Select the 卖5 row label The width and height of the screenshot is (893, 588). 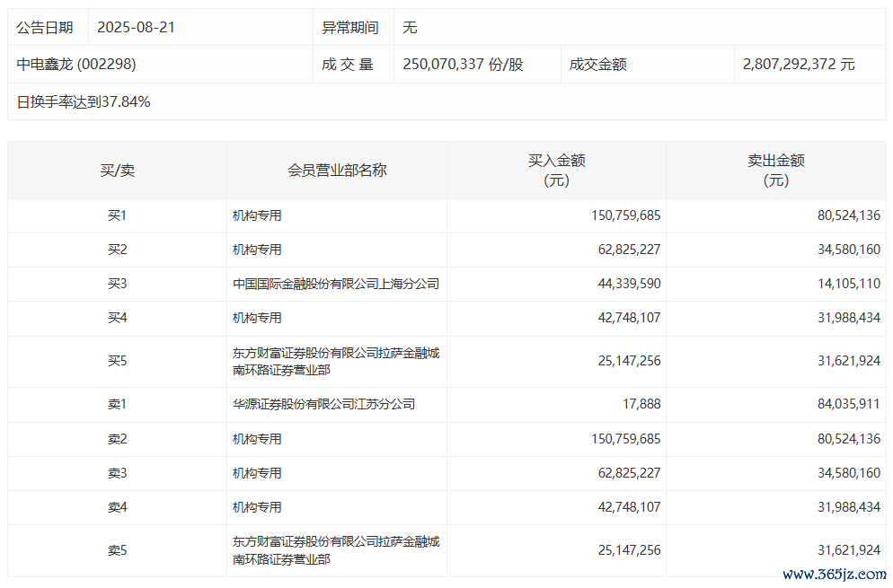pyautogui.click(x=118, y=551)
